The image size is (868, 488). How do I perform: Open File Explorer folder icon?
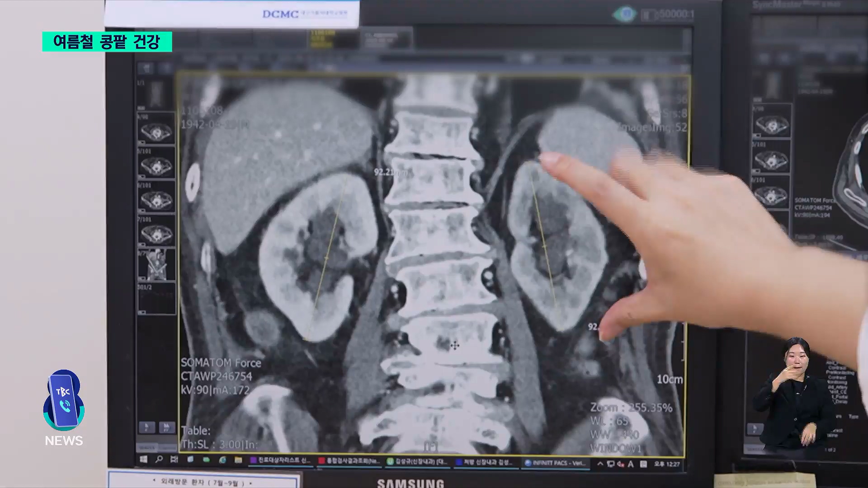tap(238, 460)
